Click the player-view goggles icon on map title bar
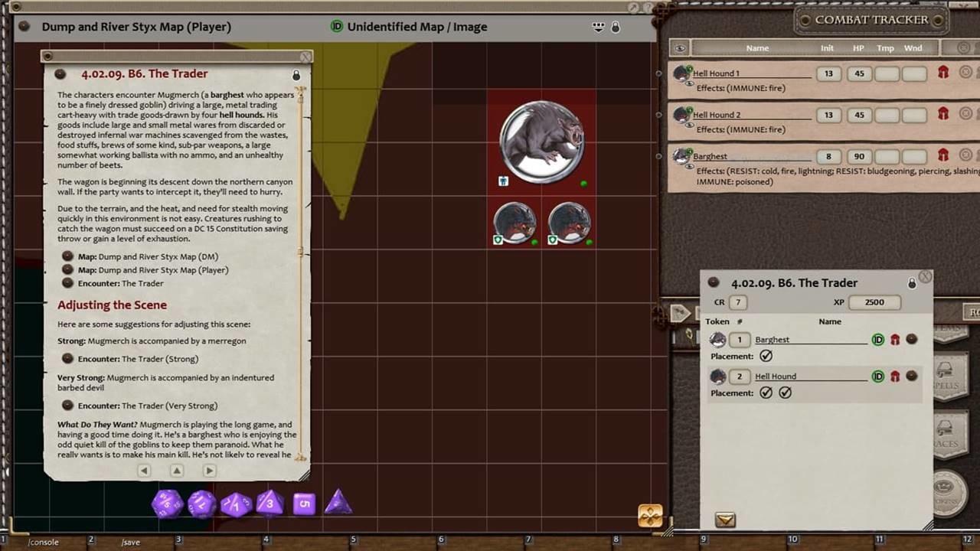Image resolution: width=980 pixels, height=551 pixels. click(597, 27)
